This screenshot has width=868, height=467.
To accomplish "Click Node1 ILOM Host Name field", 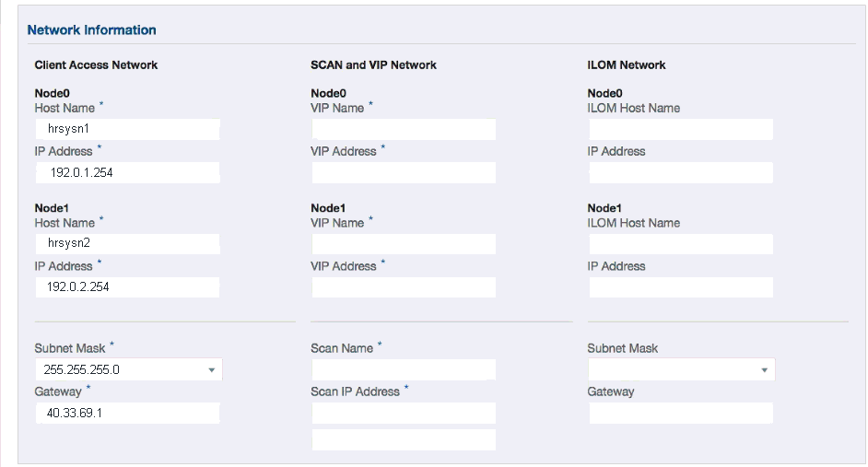I will coord(680,244).
